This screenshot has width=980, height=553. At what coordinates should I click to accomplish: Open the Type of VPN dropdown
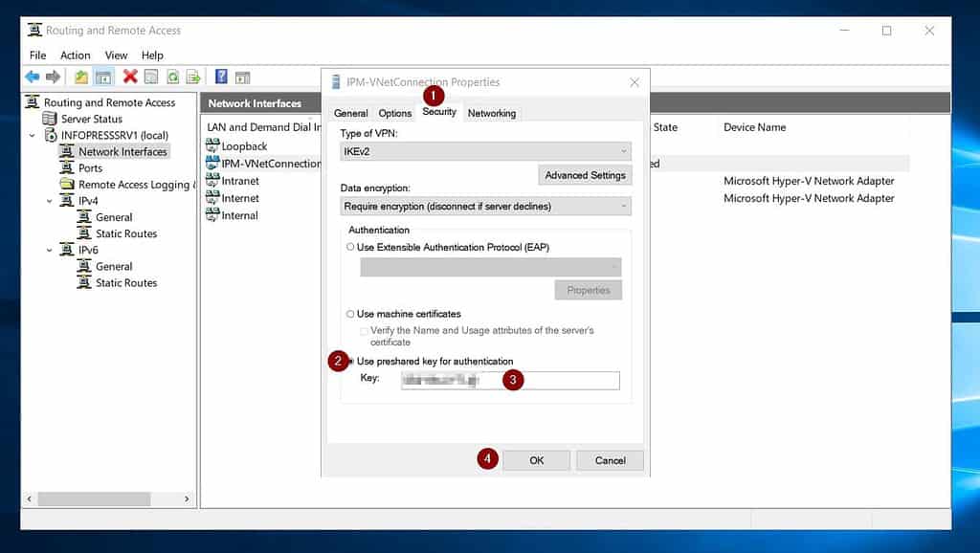485,151
